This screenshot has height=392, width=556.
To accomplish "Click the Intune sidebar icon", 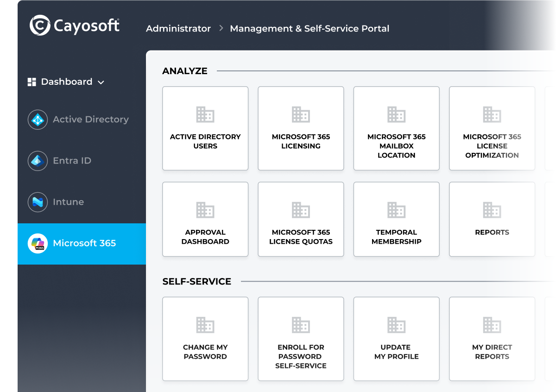I will click(38, 202).
